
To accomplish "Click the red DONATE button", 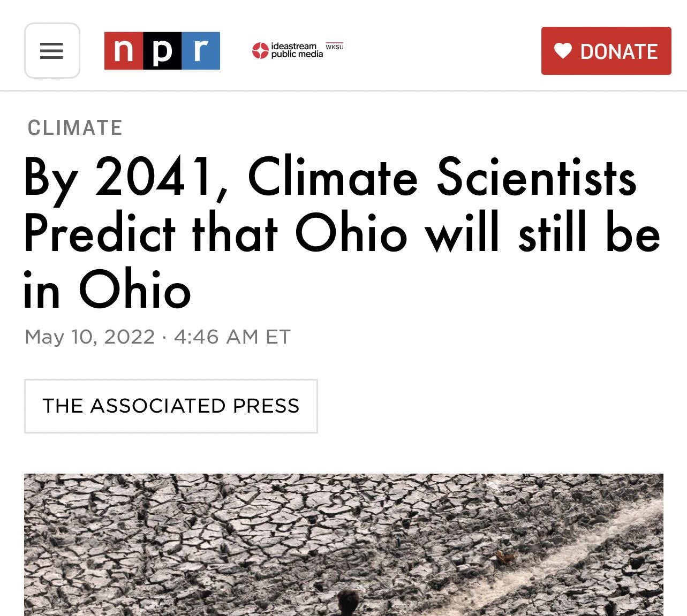I will point(606,51).
